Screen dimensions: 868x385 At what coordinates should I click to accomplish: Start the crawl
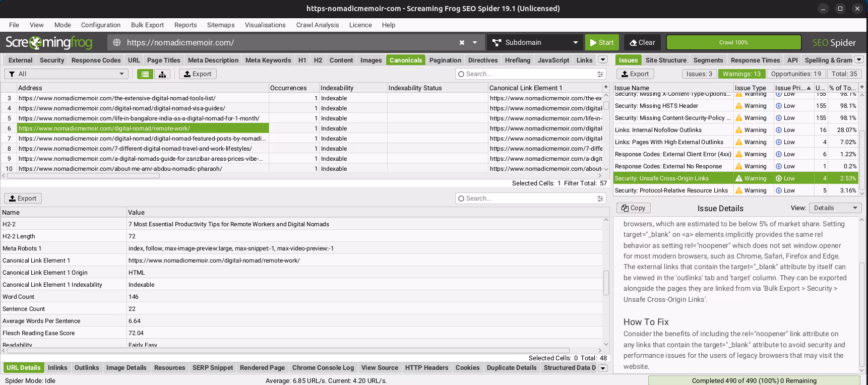pyautogui.click(x=602, y=43)
